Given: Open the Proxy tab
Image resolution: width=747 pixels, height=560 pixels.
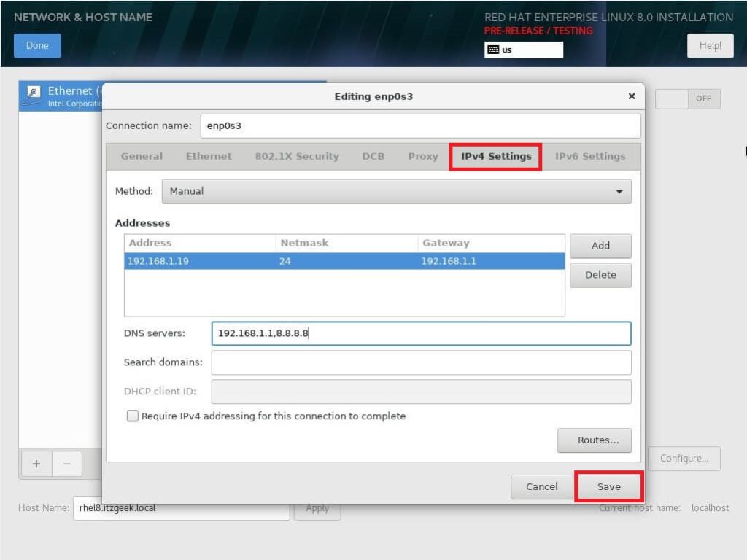Looking at the screenshot, I should (x=423, y=156).
